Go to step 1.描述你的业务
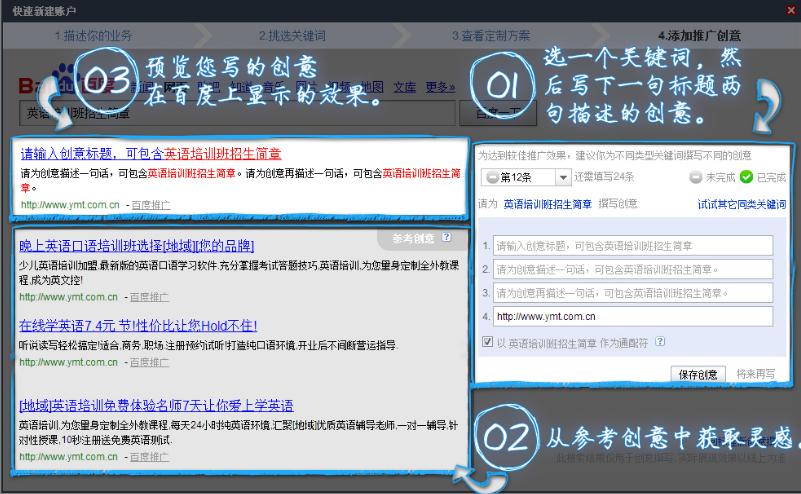The image size is (801, 494). 93,36
